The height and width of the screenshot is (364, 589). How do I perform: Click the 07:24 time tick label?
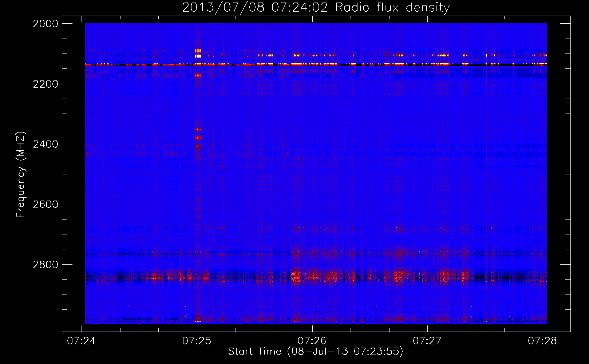[82, 341]
